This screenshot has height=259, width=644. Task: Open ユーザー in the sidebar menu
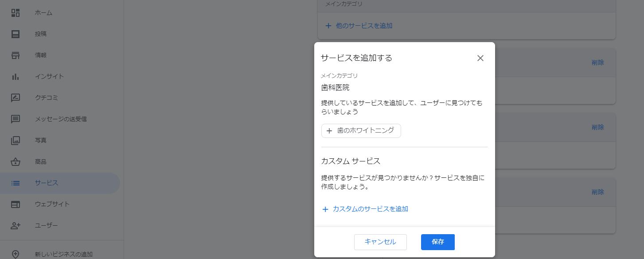pyautogui.click(x=47, y=225)
